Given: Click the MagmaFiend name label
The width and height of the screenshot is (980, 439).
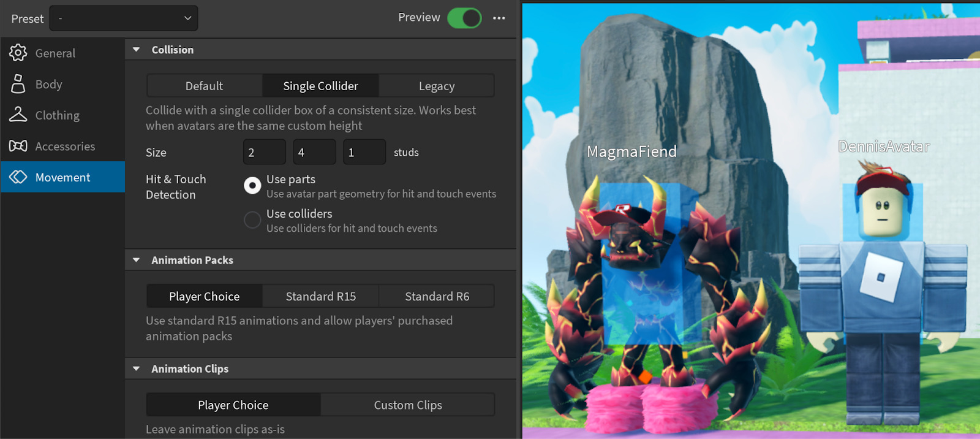Looking at the screenshot, I should [x=631, y=151].
